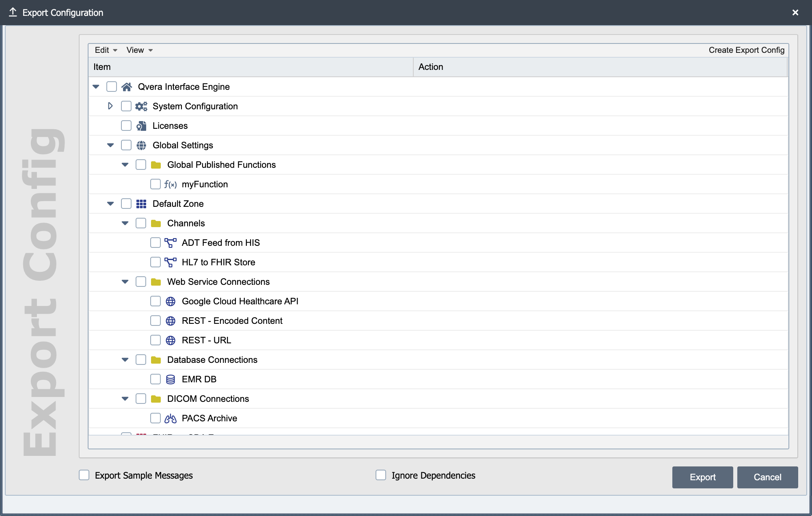Enable Export Sample Messages checkbox
Image resolution: width=812 pixels, height=516 pixels.
point(84,475)
